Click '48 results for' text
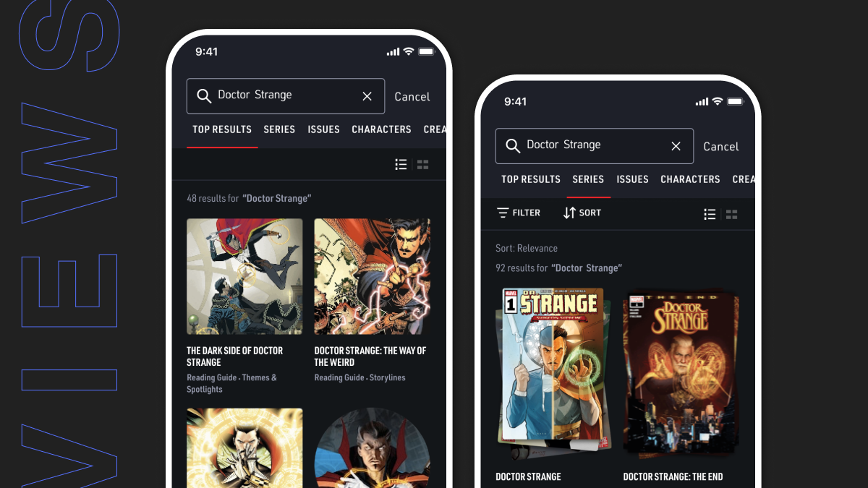This screenshot has width=868, height=488. pos(213,198)
